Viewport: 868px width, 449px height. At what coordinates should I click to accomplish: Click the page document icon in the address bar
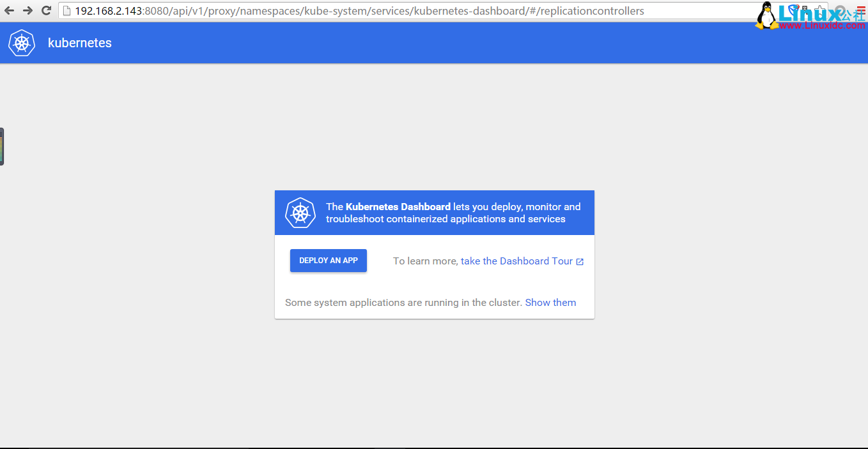(68, 10)
